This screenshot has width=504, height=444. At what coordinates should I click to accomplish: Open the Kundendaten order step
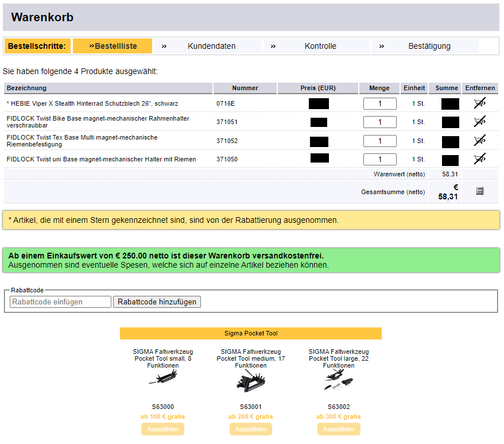click(211, 46)
